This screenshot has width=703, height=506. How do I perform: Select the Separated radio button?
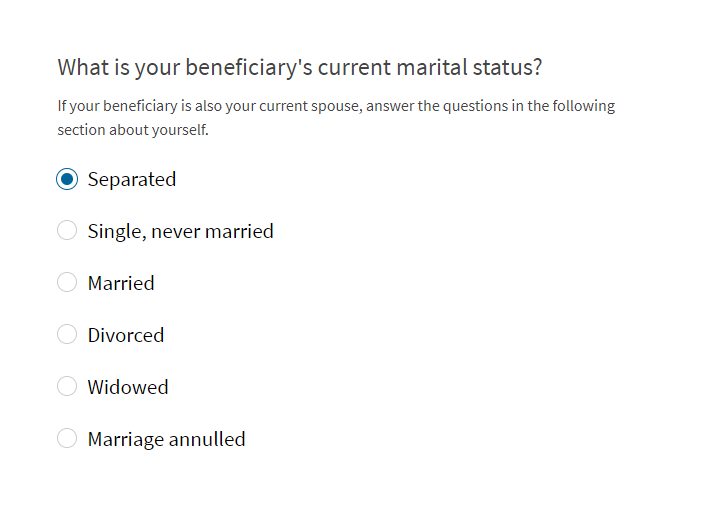67,179
